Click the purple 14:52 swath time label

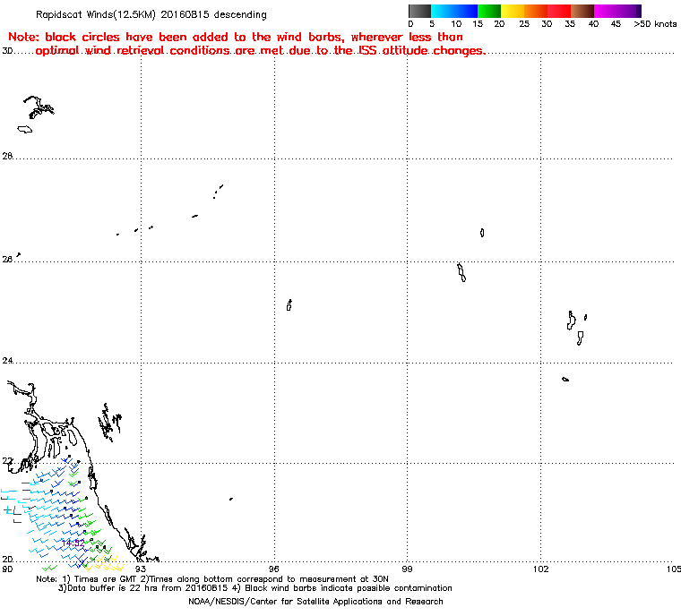[x=73, y=543]
